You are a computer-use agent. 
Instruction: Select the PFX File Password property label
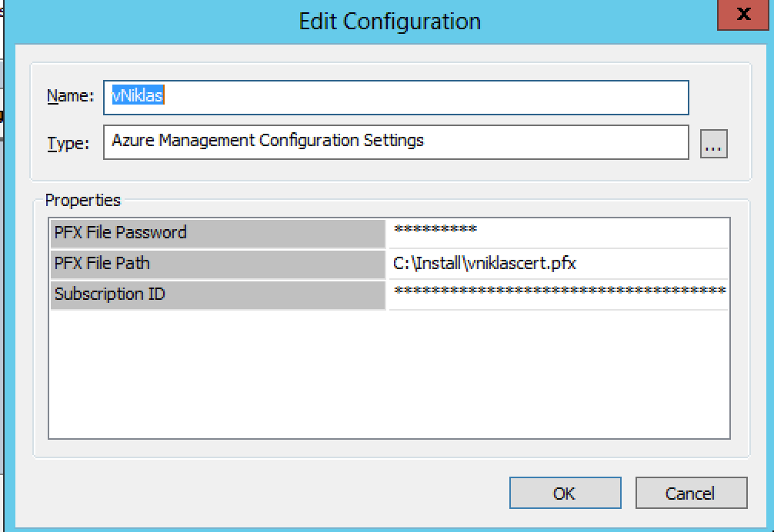click(218, 233)
